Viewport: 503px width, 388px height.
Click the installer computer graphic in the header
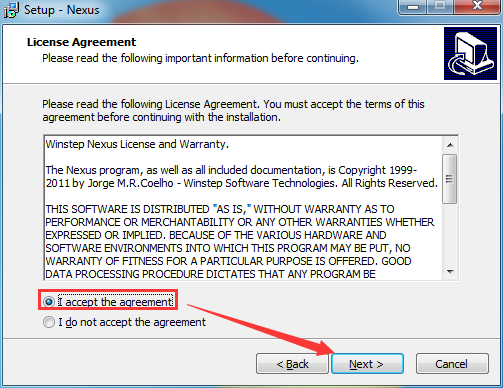(x=470, y=53)
